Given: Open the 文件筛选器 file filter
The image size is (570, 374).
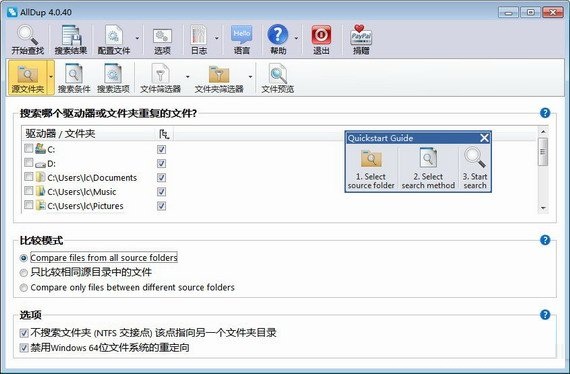Looking at the screenshot, I should click(160, 78).
